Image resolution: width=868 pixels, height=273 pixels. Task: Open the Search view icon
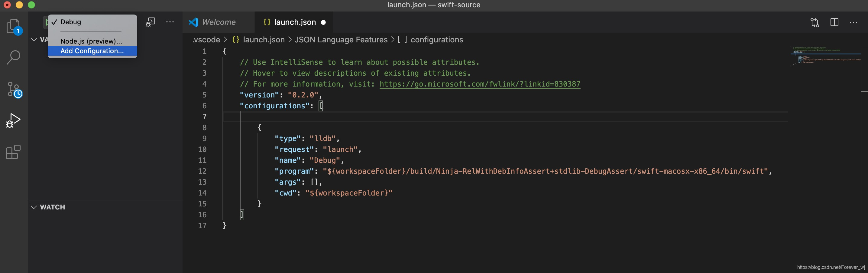(14, 58)
